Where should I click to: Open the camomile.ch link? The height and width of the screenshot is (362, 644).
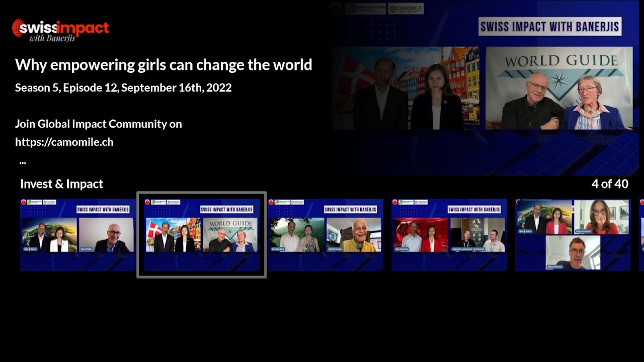click(x=64, y=142)
